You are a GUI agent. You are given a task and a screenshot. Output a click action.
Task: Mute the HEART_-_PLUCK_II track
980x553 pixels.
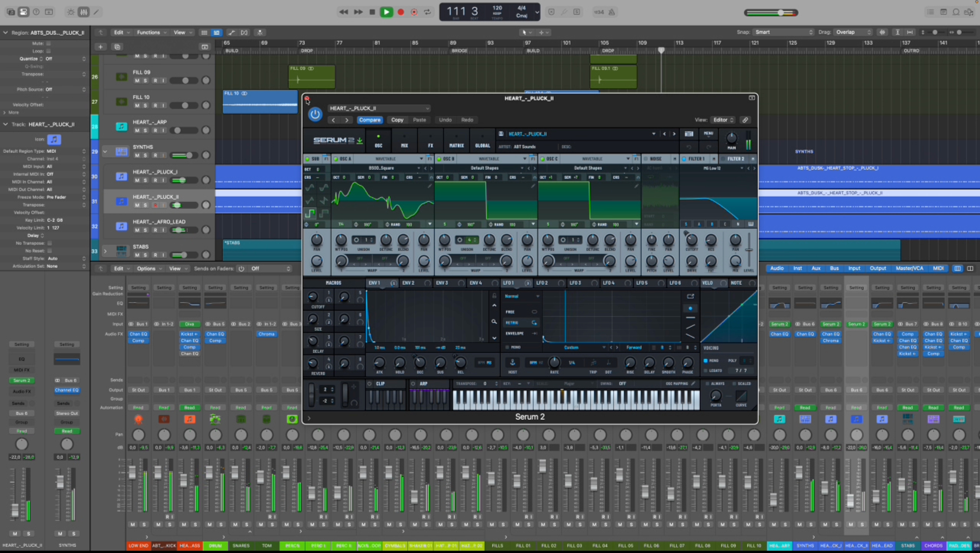pyautogui.click(x=137, y=205)
